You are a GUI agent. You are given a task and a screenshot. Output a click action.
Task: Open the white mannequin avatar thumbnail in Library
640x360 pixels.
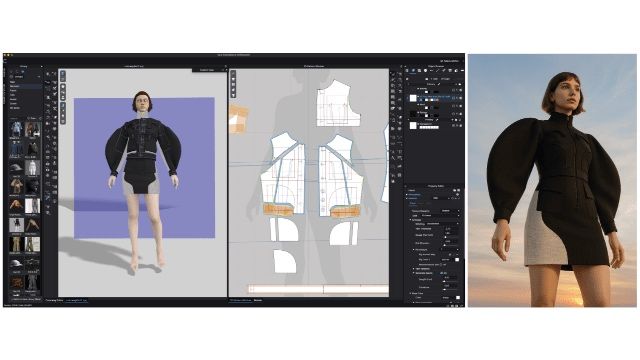(33, 167)
